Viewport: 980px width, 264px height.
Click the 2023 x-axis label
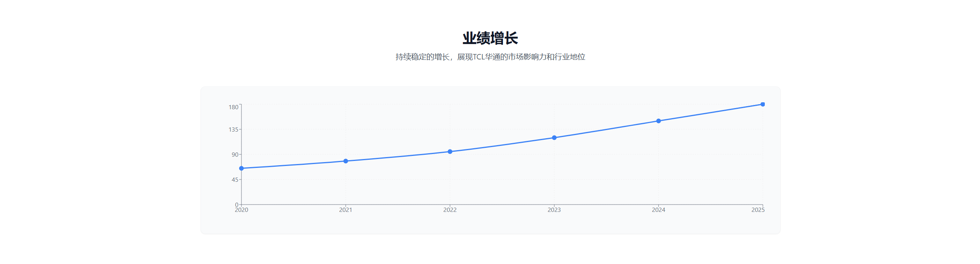click(554, 210)
